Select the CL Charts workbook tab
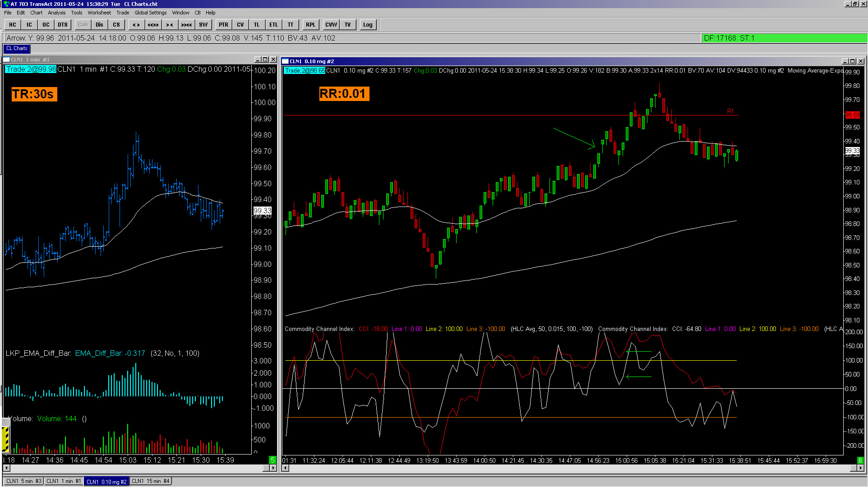Viewport: 868px width, 487px height. (17, 48)
